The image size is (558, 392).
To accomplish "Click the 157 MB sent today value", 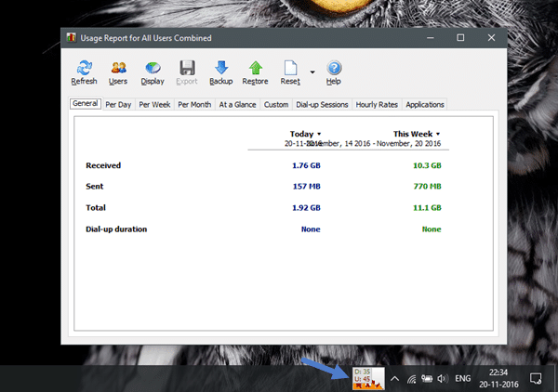I will click(x=306, y=187).
